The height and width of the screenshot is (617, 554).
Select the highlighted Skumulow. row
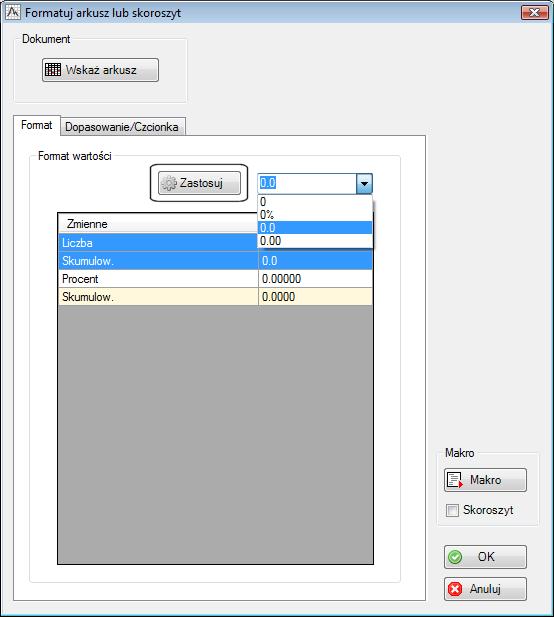pyautogui.click(x=215, y=260)
